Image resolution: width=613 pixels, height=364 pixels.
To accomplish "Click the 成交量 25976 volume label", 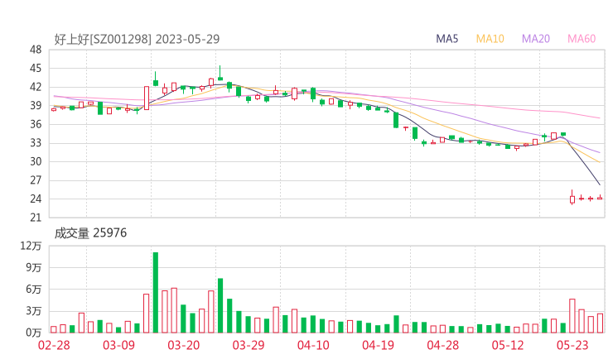I will click(x=90, y=233).
